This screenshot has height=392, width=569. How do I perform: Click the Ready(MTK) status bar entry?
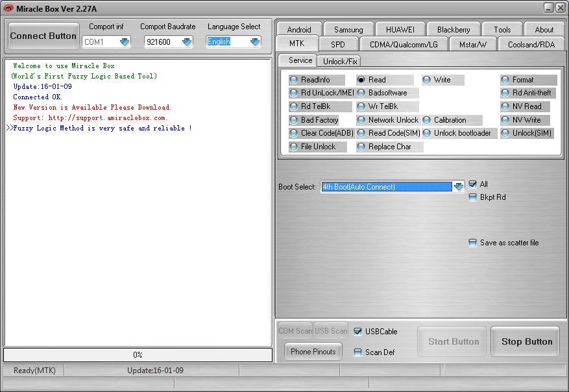tap(34, 370)
